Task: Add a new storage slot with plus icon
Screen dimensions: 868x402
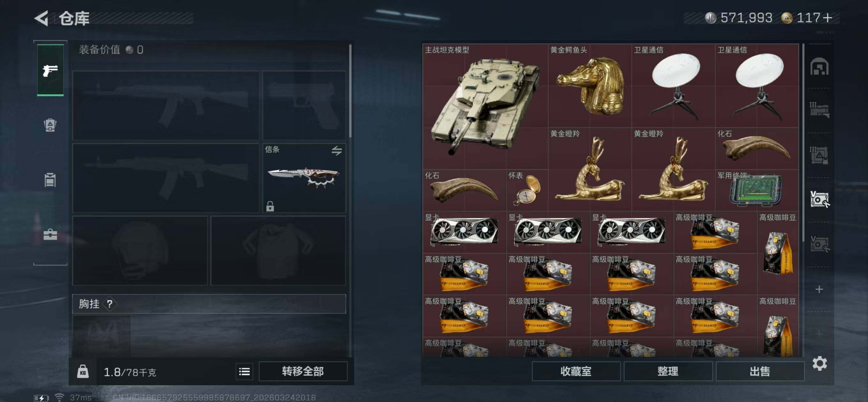Action: pyautogui.click(x=819, y=289)
